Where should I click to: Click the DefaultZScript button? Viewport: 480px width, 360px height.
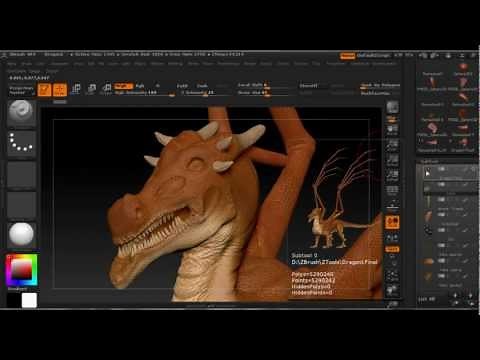point(374,56)
